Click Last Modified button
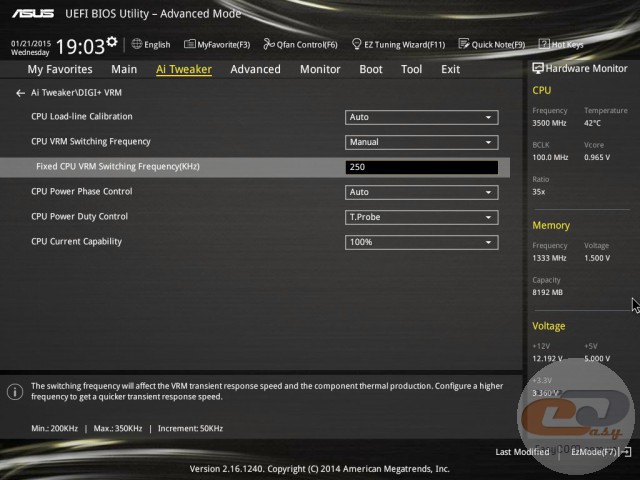Image resolution: width=640 pixels, height=480 pixels. [x=522, y=452]
